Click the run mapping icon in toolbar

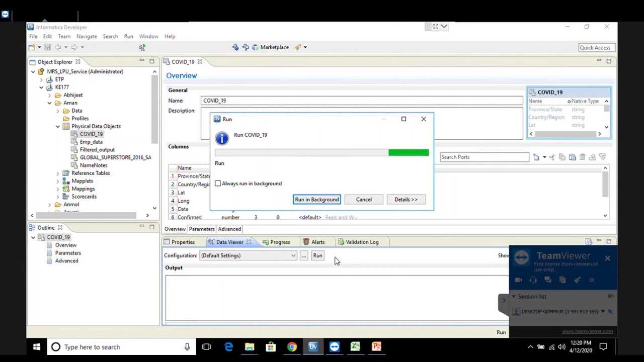pos(142,47)
